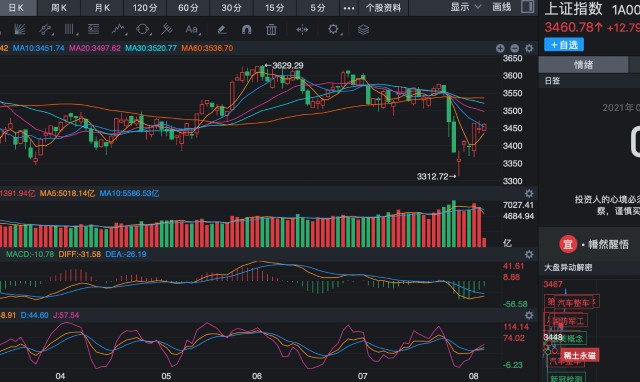The image size is (640, 382).
Task: Switch to 月K monthly chart tab
Action: pyautogui.click(x=102, y=8)
